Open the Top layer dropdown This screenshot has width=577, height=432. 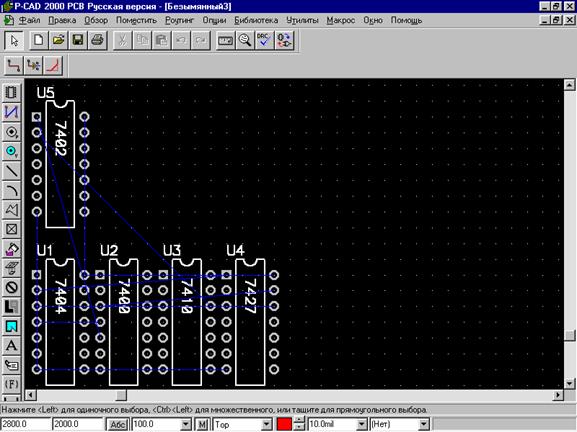coord(267,424)
